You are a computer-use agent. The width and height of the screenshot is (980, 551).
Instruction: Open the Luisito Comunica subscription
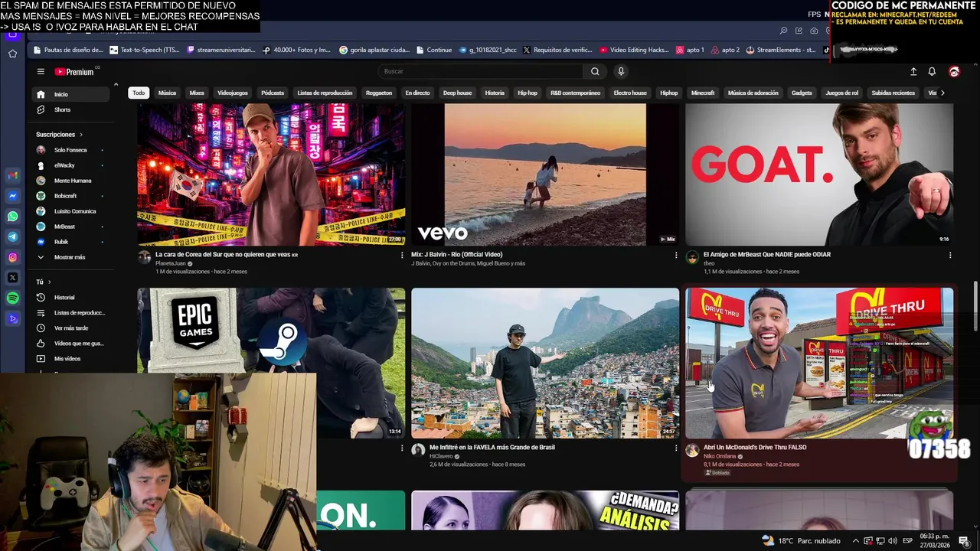(x=70, y=211)
